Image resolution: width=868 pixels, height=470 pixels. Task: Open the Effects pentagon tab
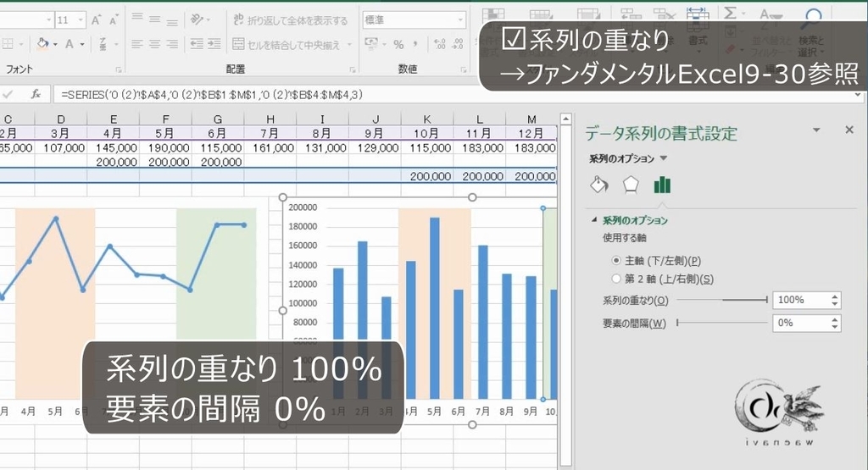[631, 185]
